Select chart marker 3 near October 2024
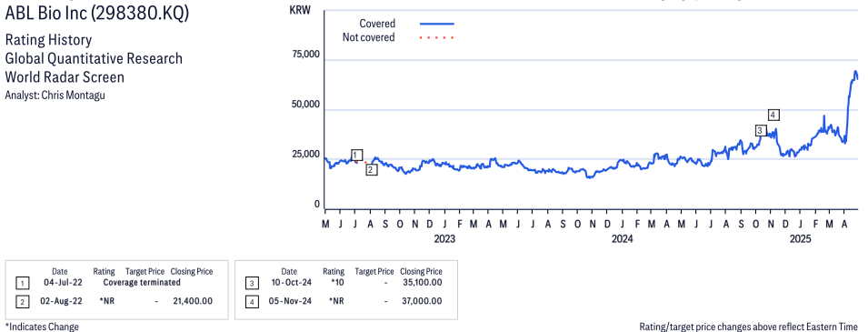 tap(761, 131)
